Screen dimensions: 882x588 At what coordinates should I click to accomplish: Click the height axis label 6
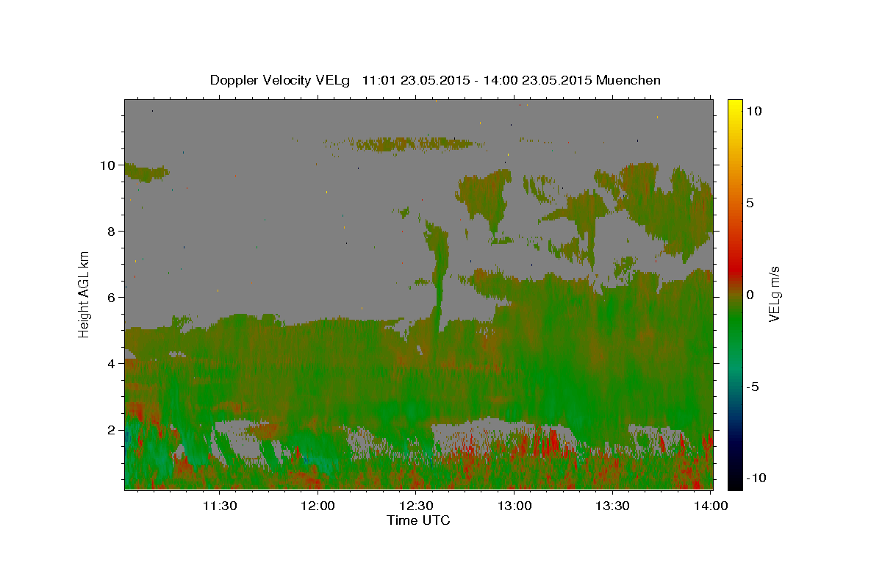click(112, 298)
